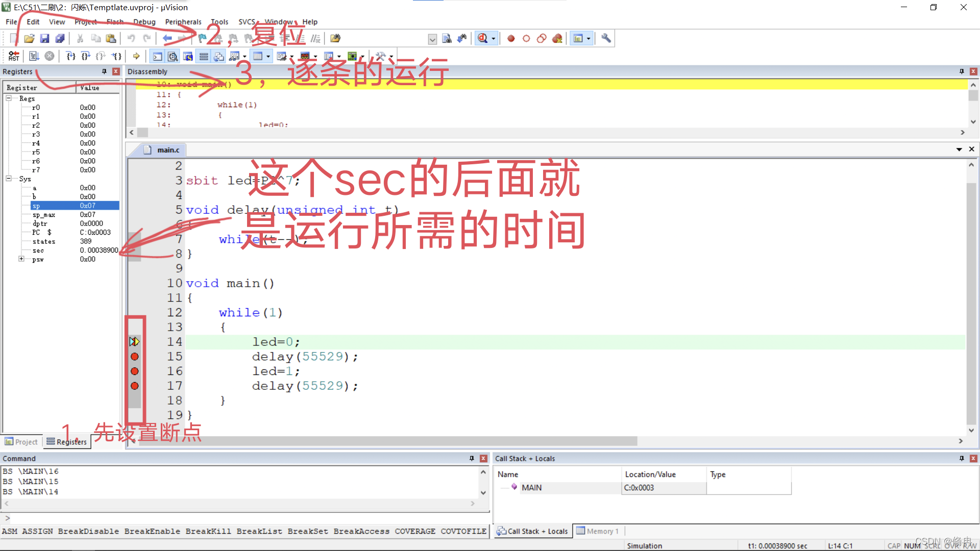This screenshot has width=980, height=551.
Task: Click the RST reset CPU icon
Action: (14, 56)
